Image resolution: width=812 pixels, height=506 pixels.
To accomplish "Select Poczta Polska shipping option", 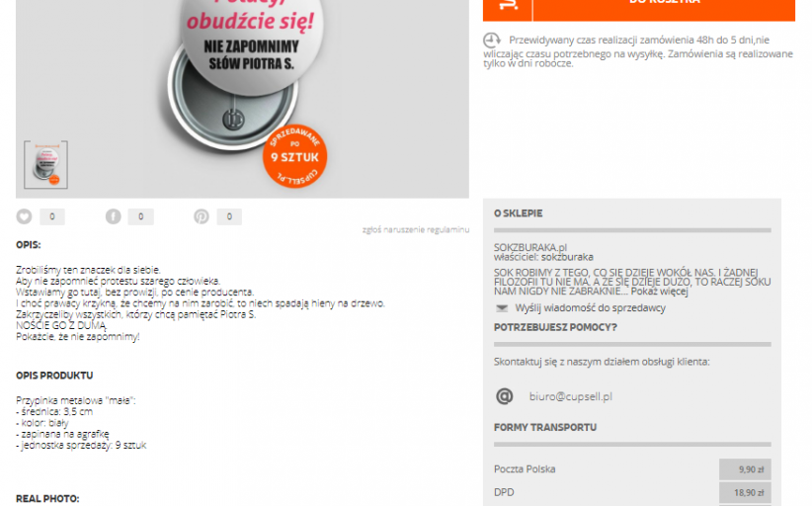I will click(632, 469).
